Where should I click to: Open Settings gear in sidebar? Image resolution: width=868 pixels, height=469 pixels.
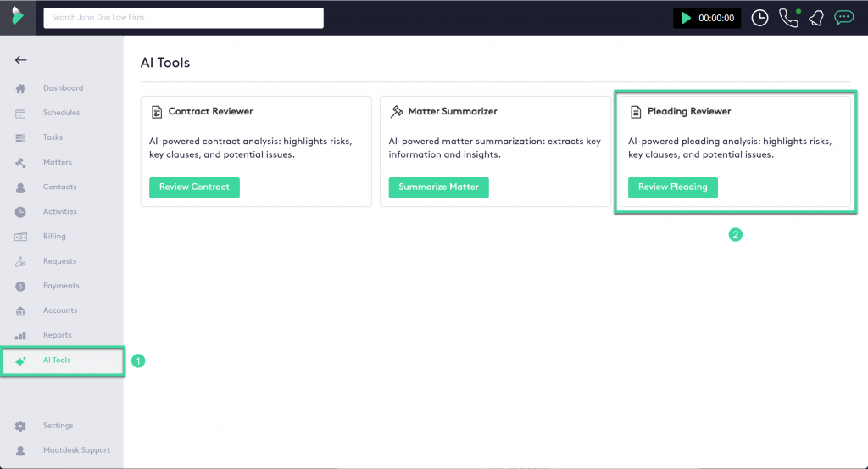[21, 426]
